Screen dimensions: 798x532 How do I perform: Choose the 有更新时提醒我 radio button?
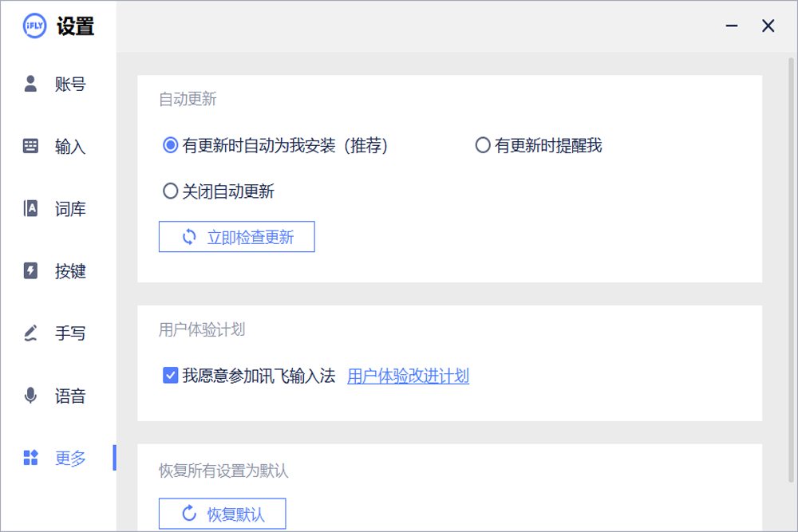482,146
